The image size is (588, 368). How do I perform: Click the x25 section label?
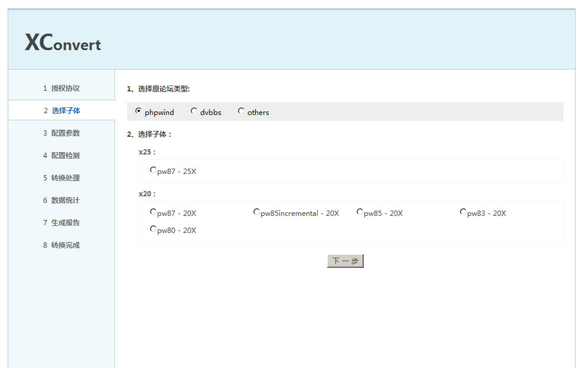tap(147, 152)
